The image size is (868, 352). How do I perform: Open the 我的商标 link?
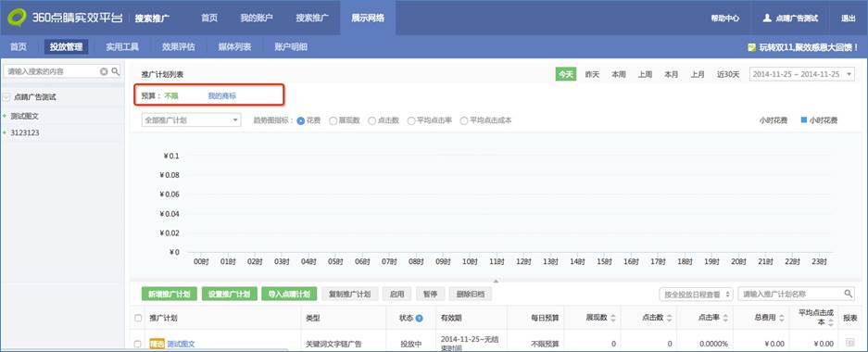(x=222, y=95)
